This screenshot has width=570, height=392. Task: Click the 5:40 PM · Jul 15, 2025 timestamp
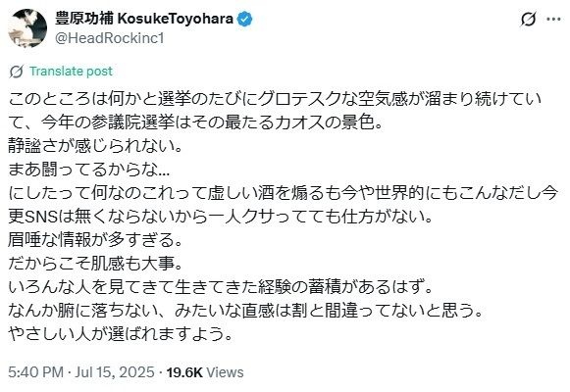pyautogui.click(x=81, y=372)
